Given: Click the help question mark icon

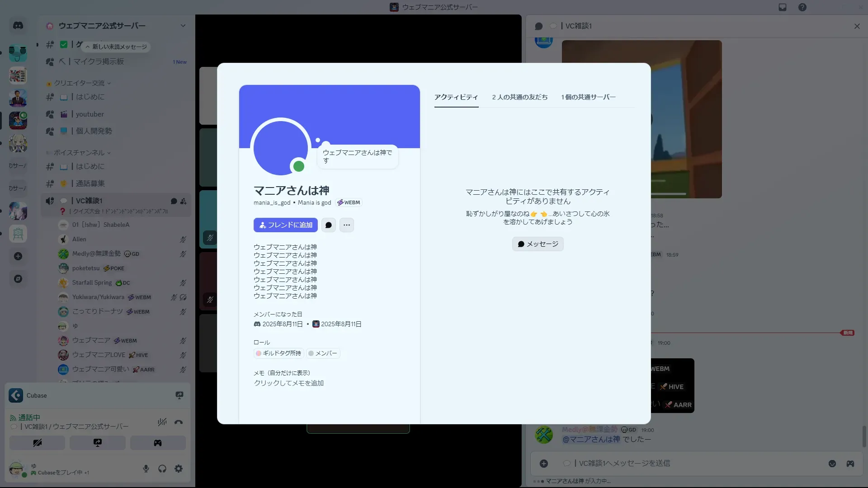Looking at the screenshot, I should coord(802,7).
